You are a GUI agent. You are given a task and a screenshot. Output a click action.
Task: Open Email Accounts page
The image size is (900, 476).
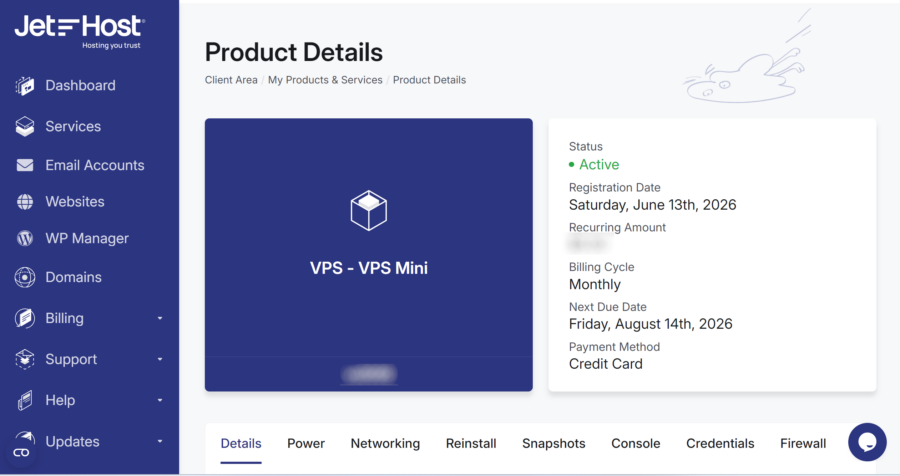95,165
